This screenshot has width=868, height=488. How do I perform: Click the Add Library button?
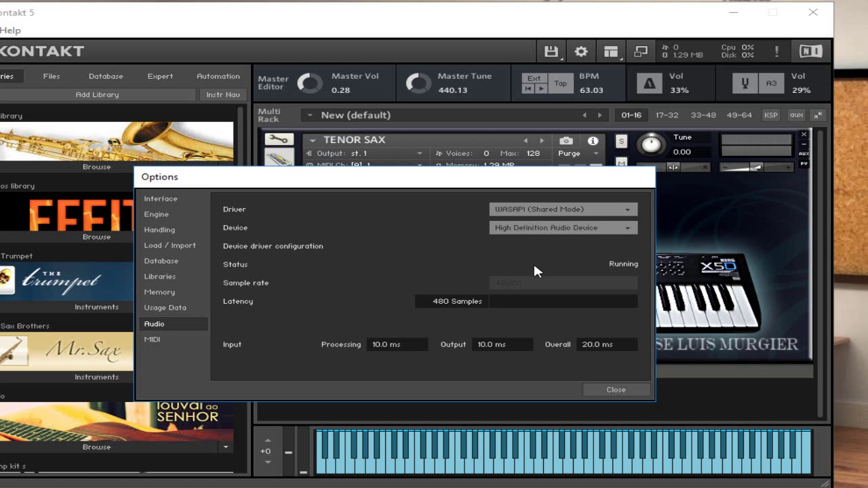(97, 95)
